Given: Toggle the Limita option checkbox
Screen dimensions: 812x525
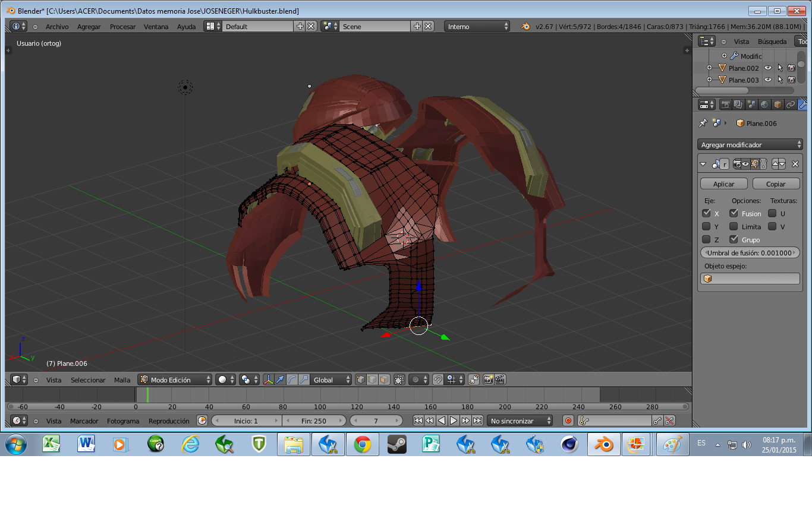Looking at the screenshot, I should pyautogui.click(x=734, y=226).
